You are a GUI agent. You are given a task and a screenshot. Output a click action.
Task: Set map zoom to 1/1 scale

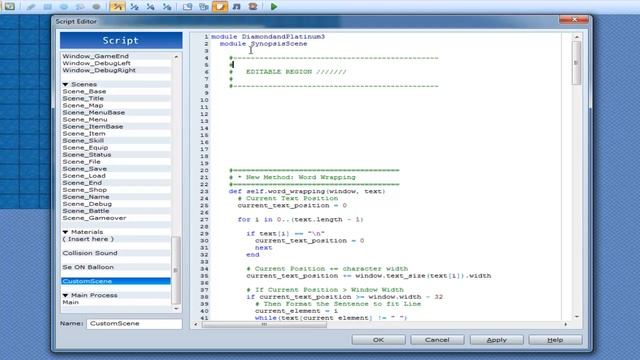[x=118, y=7]
